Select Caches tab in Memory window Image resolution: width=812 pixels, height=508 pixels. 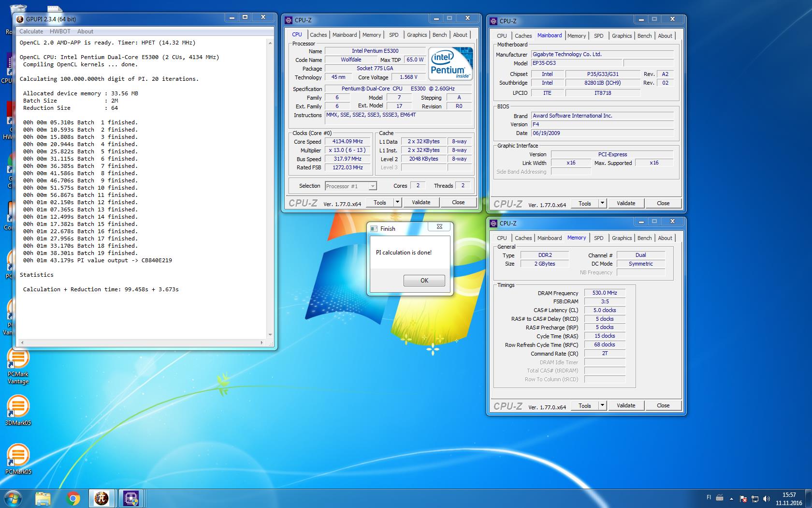pyautogui.click(x=523, y=238)
